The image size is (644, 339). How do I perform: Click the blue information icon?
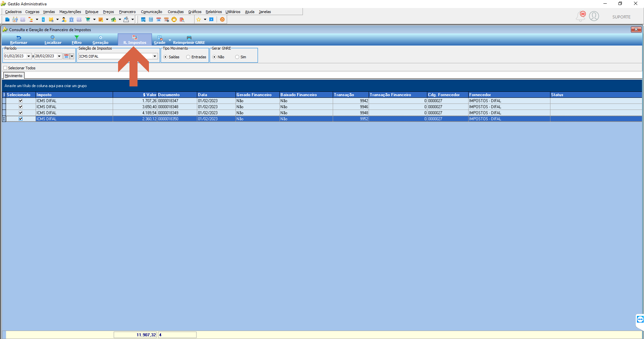(x=211, y=19)
